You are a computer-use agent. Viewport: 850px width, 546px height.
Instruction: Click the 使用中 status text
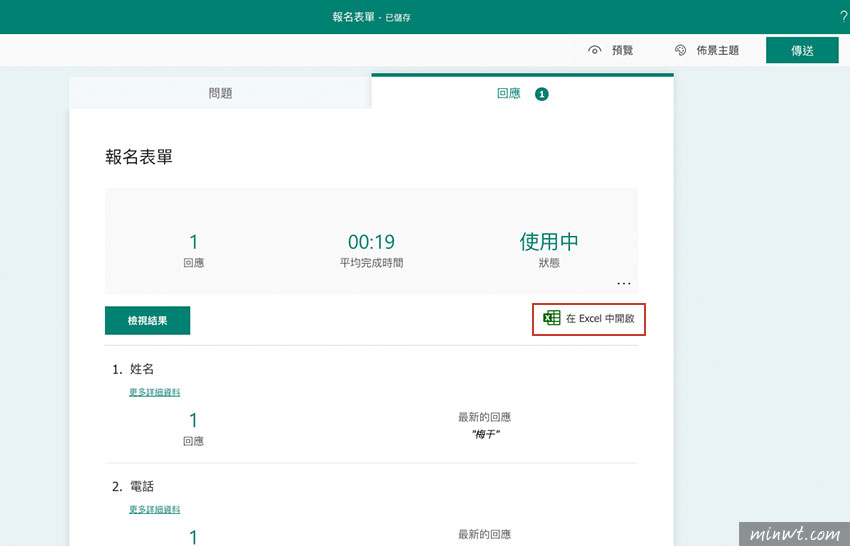[x=549, y=242]
